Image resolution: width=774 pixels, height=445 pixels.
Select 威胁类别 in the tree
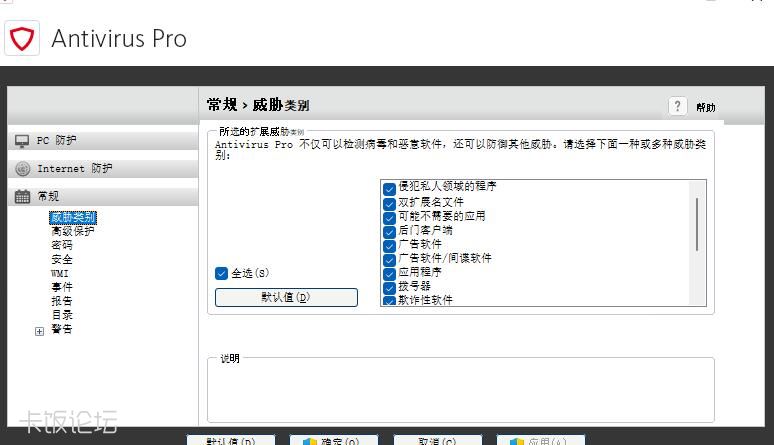coord(73,217)
